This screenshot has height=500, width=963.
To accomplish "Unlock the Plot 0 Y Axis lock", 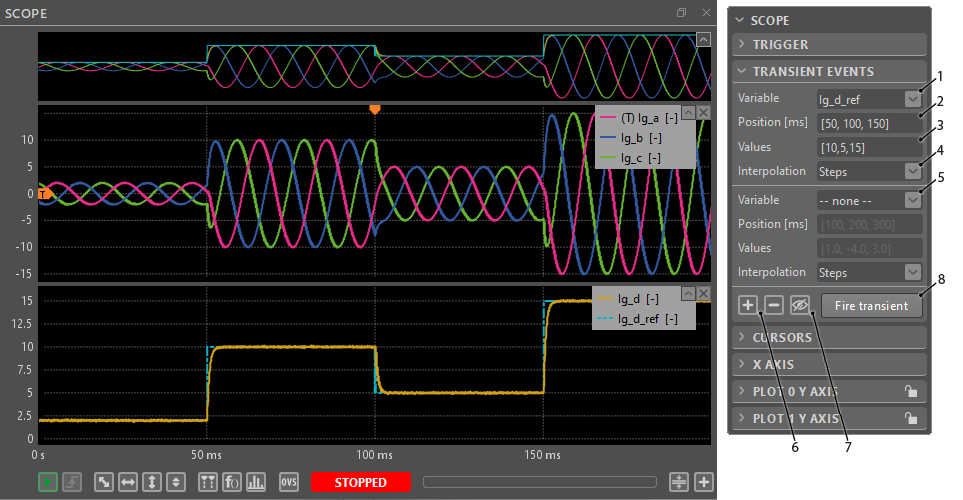I will 908,392.
